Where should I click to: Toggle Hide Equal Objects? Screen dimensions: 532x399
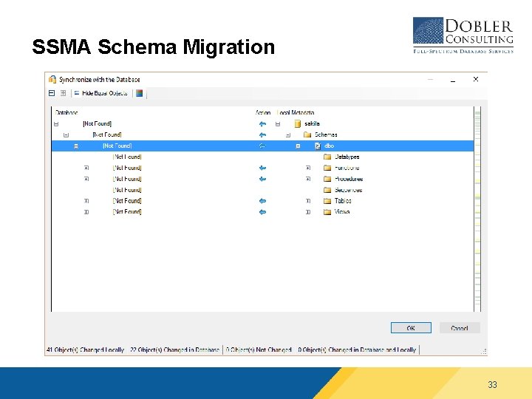pyautogui.click(x=100, y=93)
